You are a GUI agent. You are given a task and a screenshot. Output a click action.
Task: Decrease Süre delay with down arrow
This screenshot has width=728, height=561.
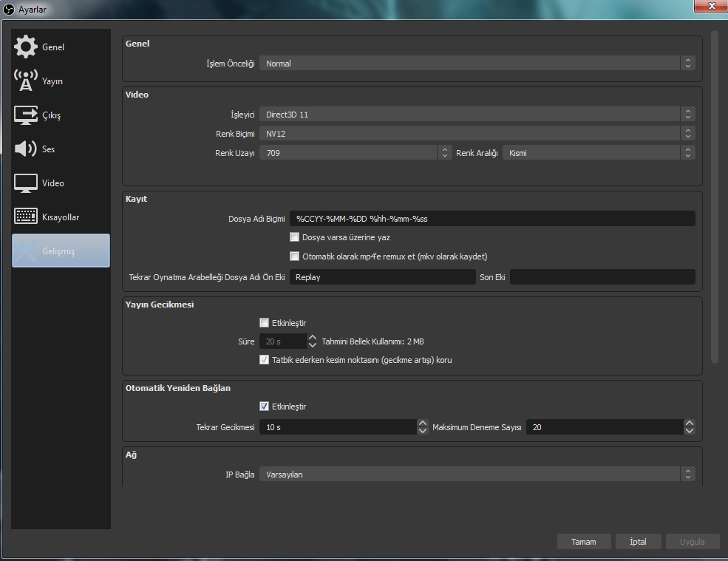pyautogui.click(x=313, y=344)
